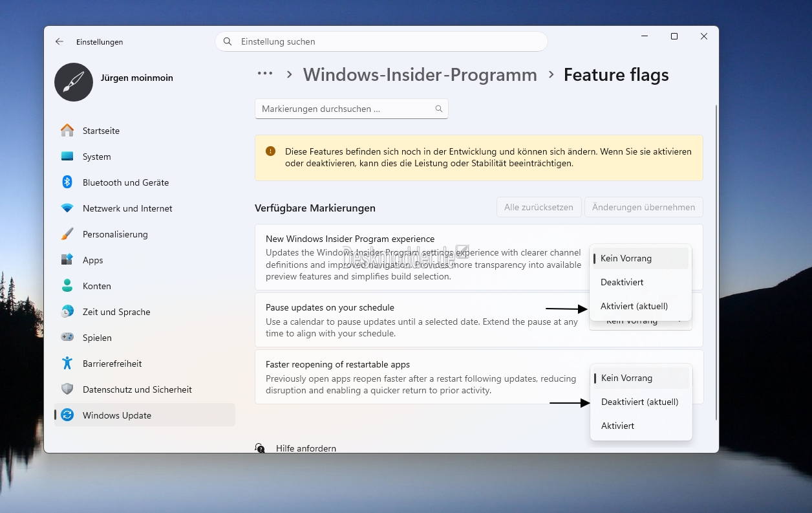This screenshot has width=812, height=513.
Task: Click the Jürgen moinmoin profile avatar
Action: point(74,82)
